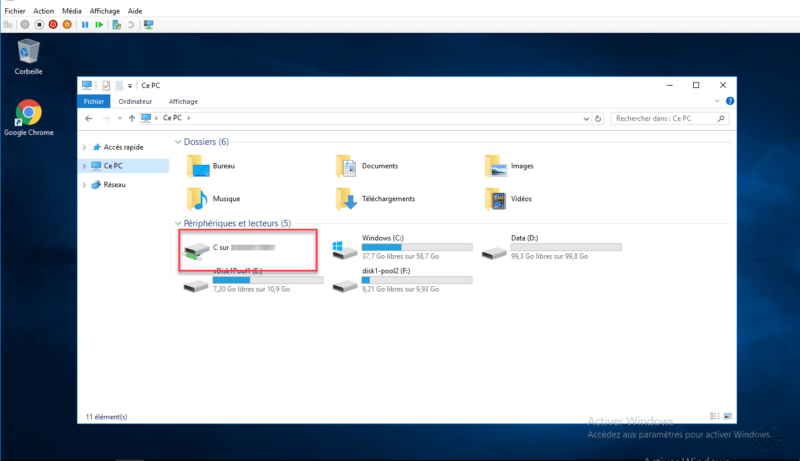The image size is (800, 461).
Task: Turn off the VM with black square button
Action: tap(39, 24)
